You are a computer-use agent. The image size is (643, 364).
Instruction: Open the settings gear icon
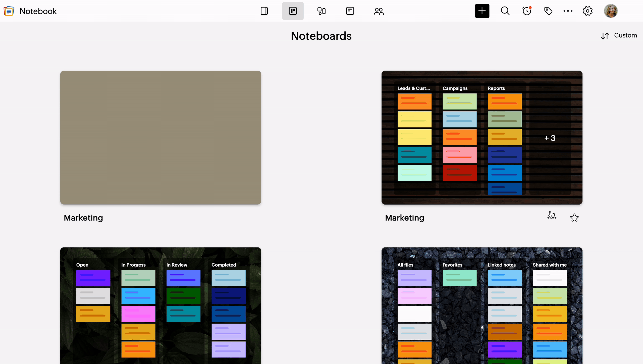(x=587, y=11)
